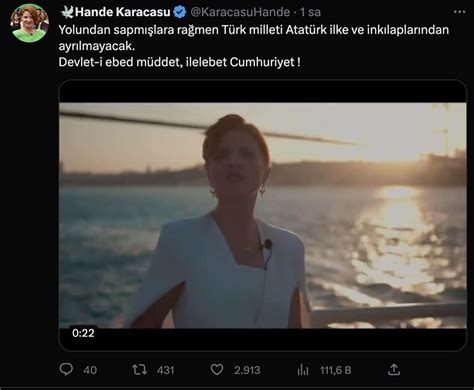
Task: Open the tweet via the '1 sa' timestamp
Action: click(310, 12)
